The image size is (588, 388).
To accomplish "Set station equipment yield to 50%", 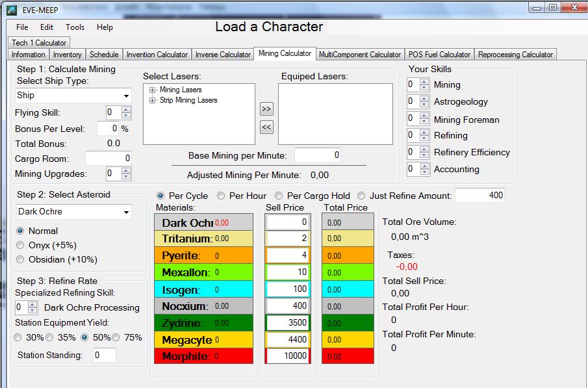I will pyautogui.click(x=84, y=337).
